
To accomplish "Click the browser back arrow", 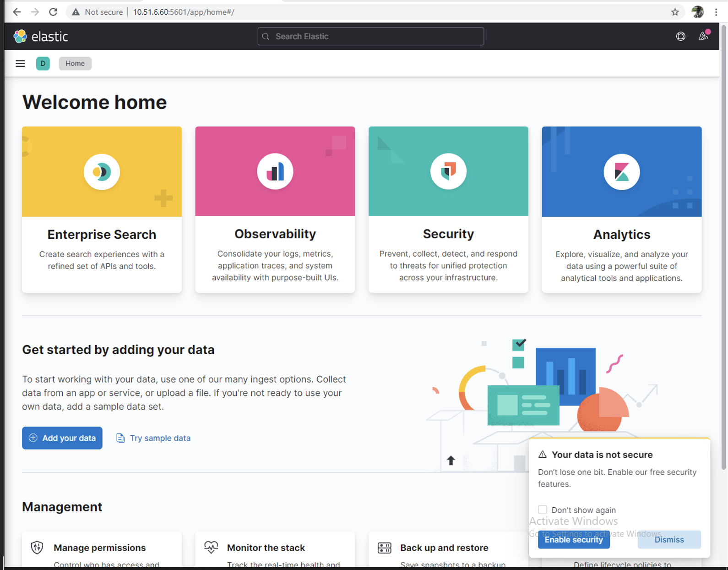I will [x=17, y=12].
